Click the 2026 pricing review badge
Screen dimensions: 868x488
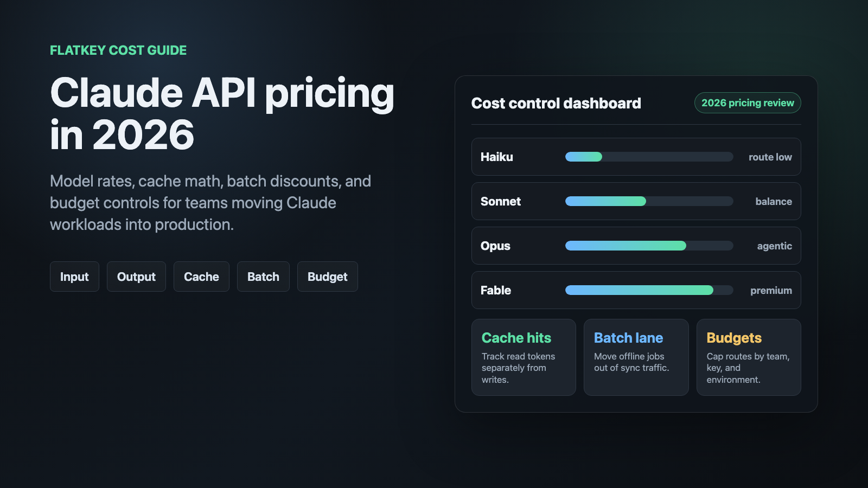pyautogui.click(x=748, y=102)
